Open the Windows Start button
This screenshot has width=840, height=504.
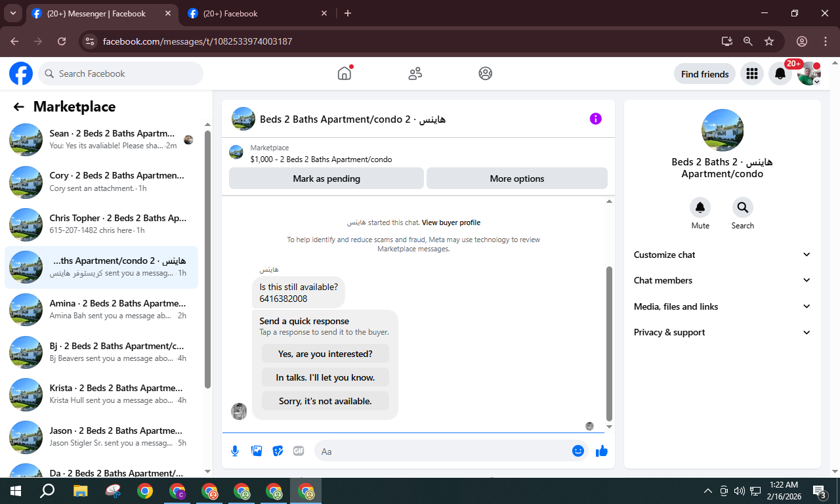[x=16, y=491]
